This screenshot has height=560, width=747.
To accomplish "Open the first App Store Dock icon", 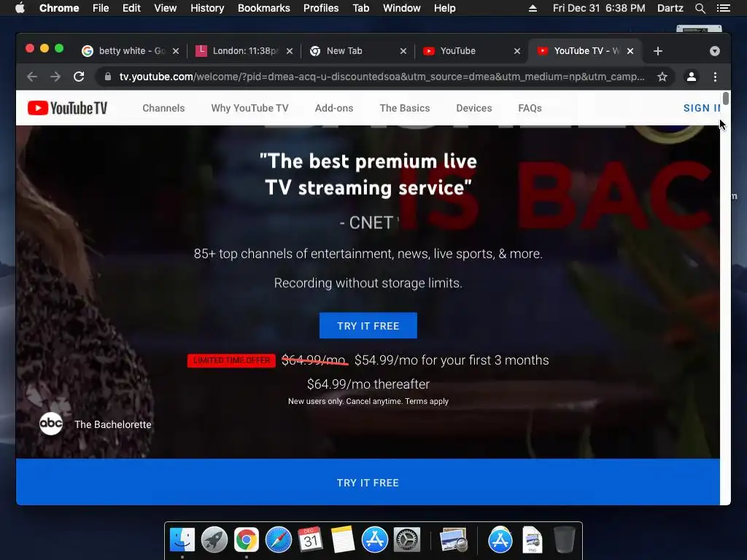I will [374, 540].
